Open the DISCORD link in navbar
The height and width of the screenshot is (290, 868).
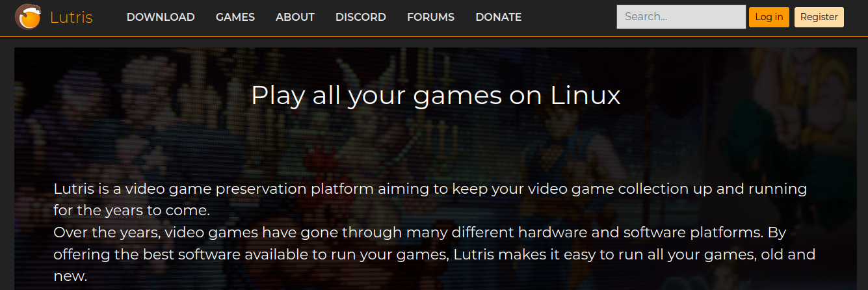tap(361, 18)
